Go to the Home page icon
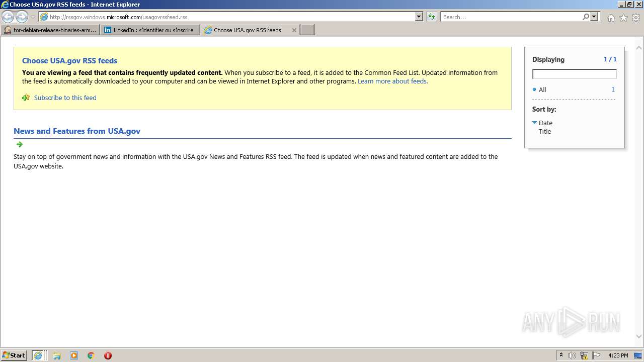The width and height of the screenshot is (644, 362). point(611,18)
